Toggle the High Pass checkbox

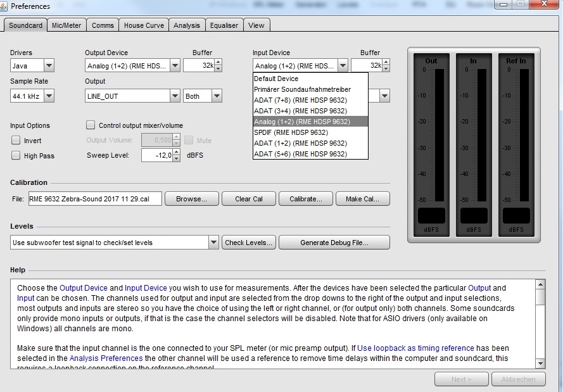coord(16,156)
